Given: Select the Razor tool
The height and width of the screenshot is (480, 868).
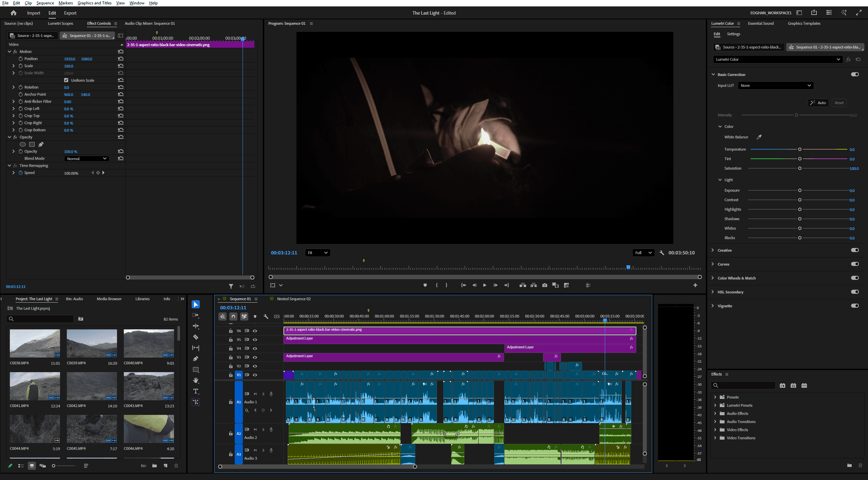Looking at the screenshot, I should point(196,337).
